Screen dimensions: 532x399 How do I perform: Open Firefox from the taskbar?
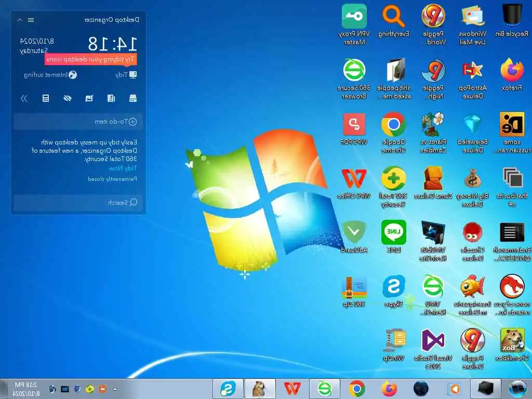point(389,389)
